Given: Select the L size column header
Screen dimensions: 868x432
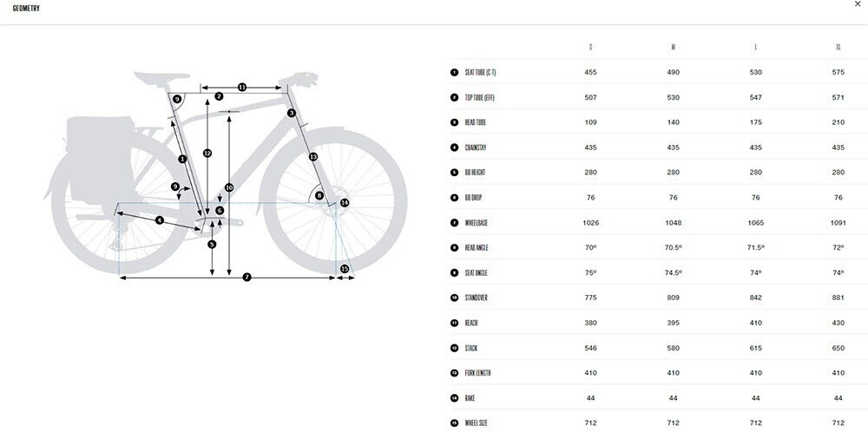Looking at the screenshot, I should coord(756,47).
